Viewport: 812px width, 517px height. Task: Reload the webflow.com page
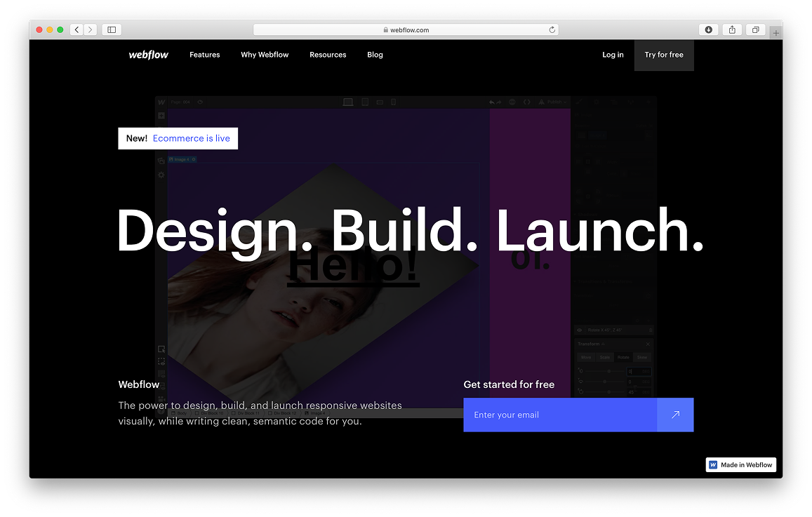552,29
